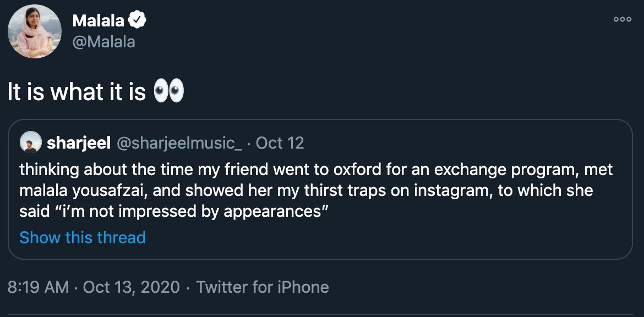Screen dimensions: 644x317
Task: Click Malala's verified badge
Action: 137,21
